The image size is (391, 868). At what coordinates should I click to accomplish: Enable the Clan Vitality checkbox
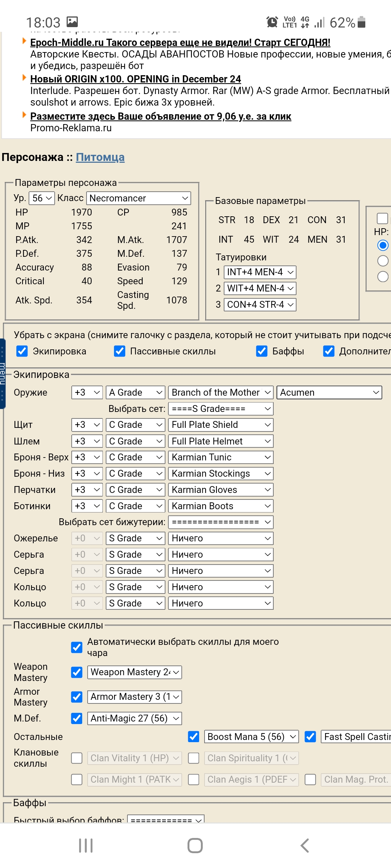77,758
